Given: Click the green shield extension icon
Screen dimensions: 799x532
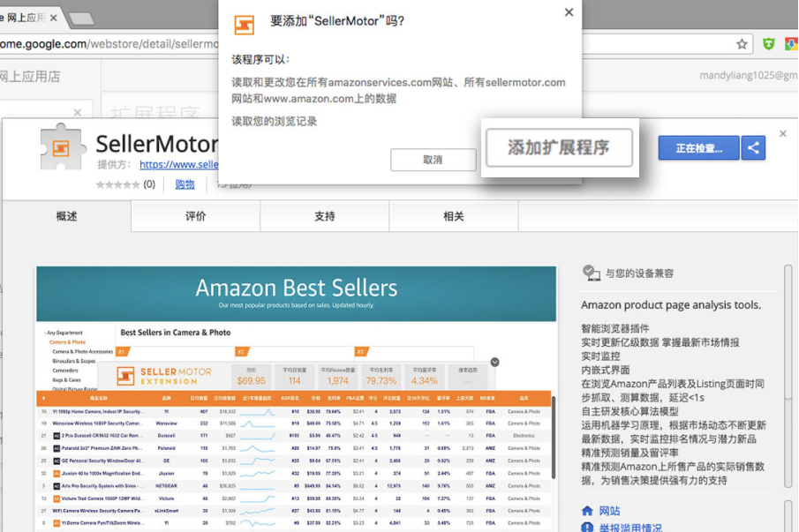Looking at the screenshot, I should click(x=768, y=44).
